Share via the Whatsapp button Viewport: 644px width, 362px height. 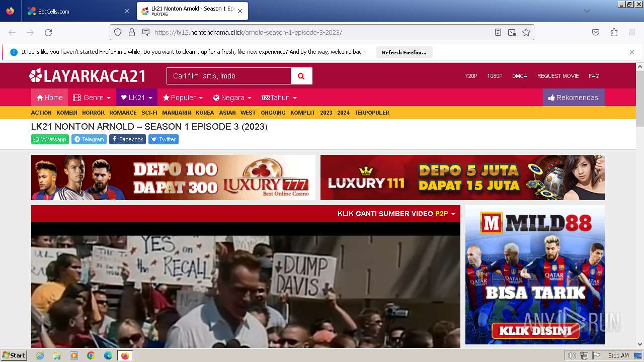[50, 139]
